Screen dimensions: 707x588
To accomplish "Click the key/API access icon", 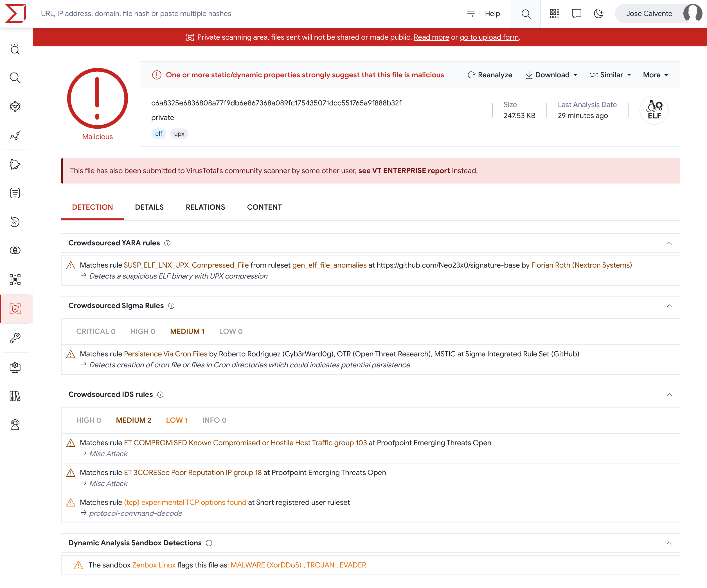I will coord(15,337).
